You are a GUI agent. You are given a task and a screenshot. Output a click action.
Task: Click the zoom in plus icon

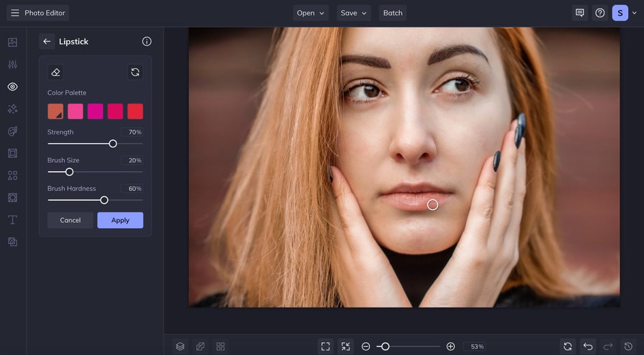click(450, 346)
